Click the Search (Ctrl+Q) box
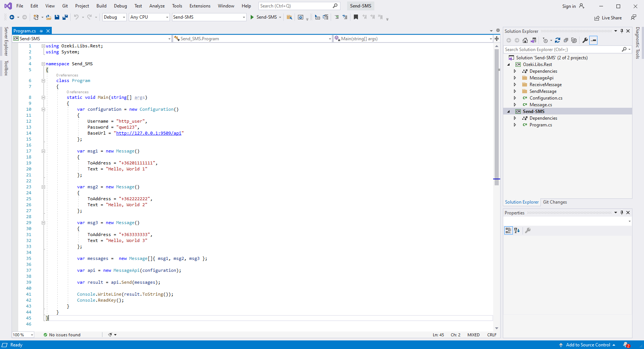This screenshot has width=644, height=349. (299, 6)
